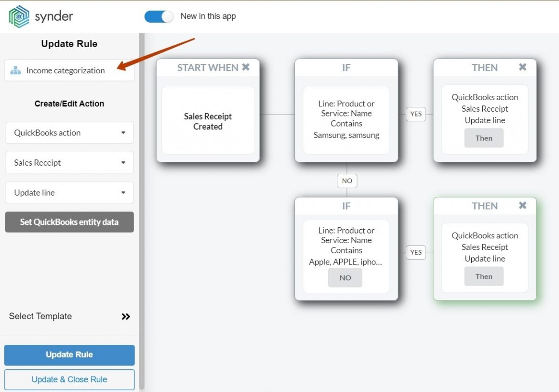Click the left panel vertical scrollbar
Viewport: 559px width, 392px height.
[142, 212]
